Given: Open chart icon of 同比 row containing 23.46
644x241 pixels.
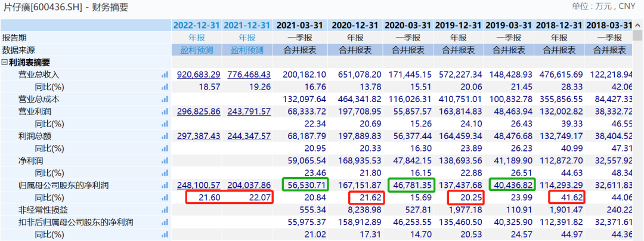Looking at the screenshot, I should (x=165, y=173).
